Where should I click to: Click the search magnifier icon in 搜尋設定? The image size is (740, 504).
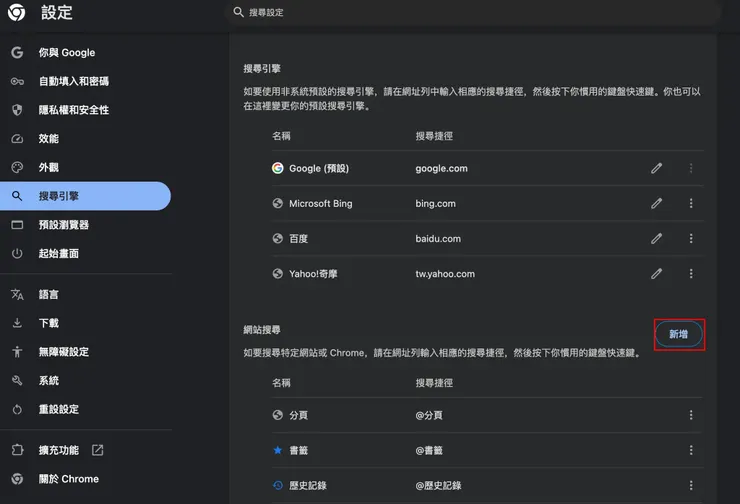239,12
